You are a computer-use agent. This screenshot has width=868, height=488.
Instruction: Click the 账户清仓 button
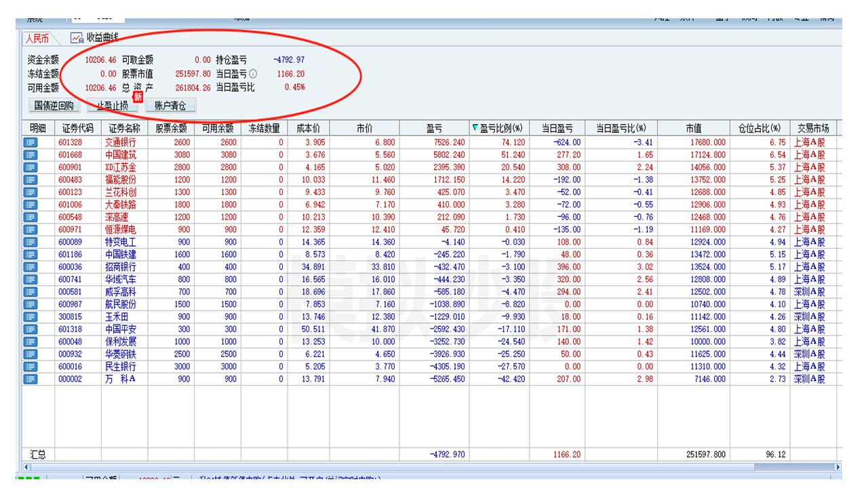point(170,106)
